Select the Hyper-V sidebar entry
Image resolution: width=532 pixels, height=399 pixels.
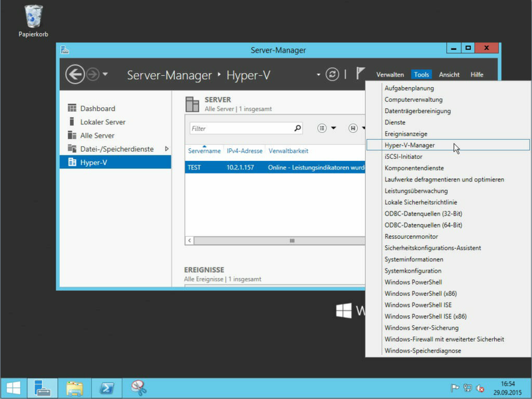coord(115,162)
